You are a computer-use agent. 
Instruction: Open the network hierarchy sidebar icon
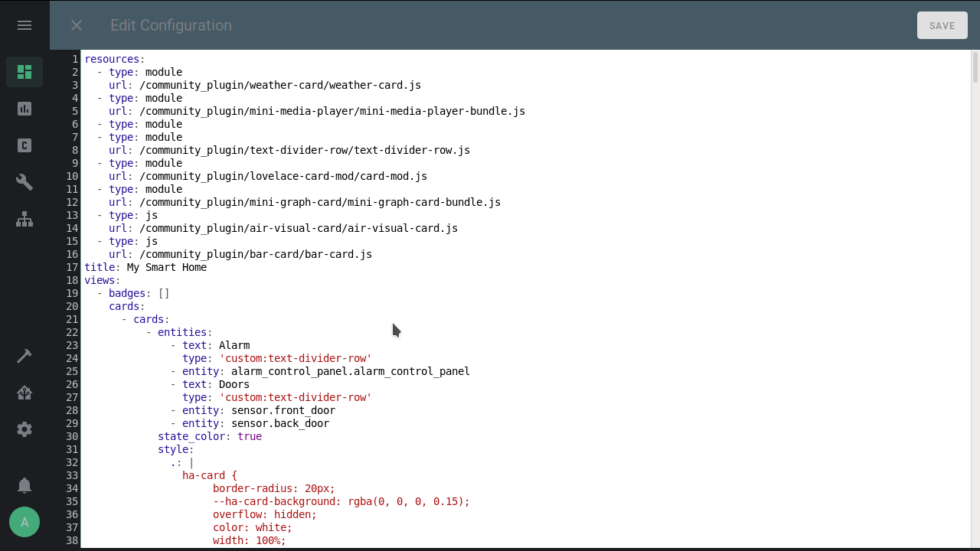24,219
